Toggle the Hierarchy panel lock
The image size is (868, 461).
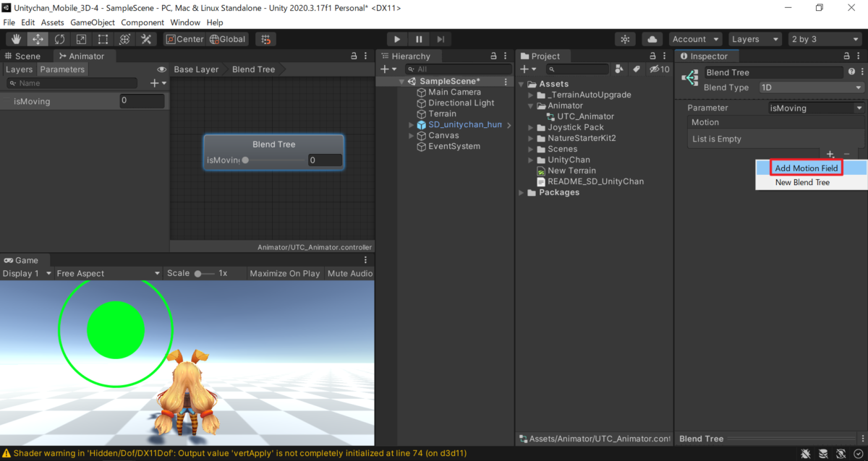pyautogui.click(x=493, y=56)
